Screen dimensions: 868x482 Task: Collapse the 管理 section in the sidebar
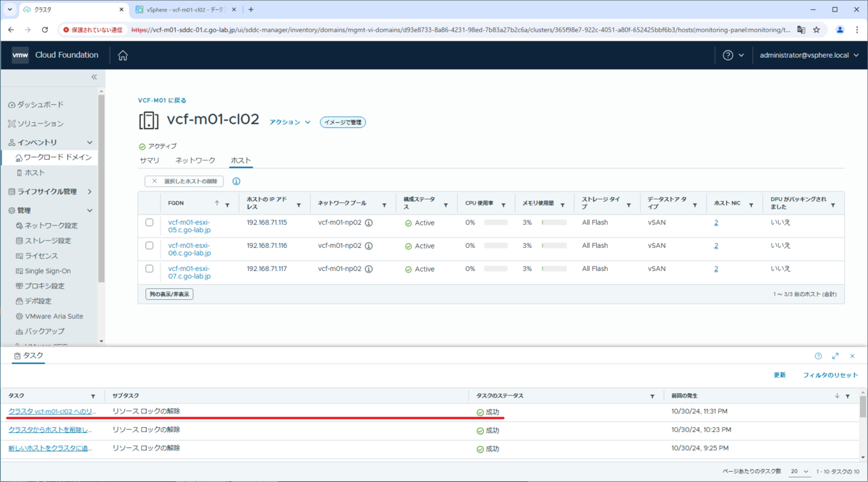pyautogui.click(x=90, y=210)
